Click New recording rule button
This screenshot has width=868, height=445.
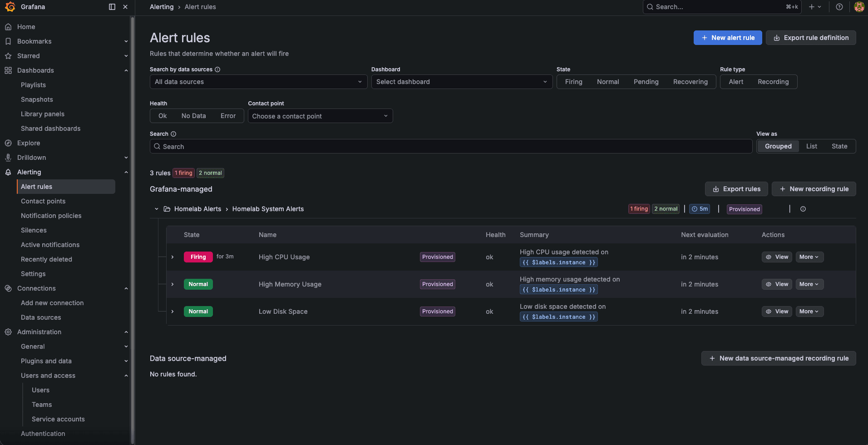click(814, 189)
